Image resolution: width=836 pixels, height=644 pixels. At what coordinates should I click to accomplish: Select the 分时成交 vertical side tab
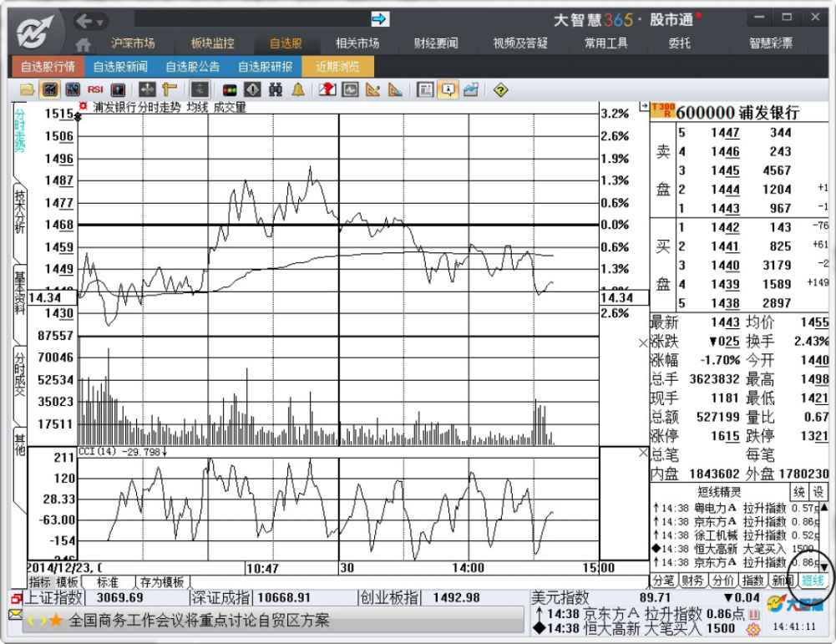coord(19,374)
